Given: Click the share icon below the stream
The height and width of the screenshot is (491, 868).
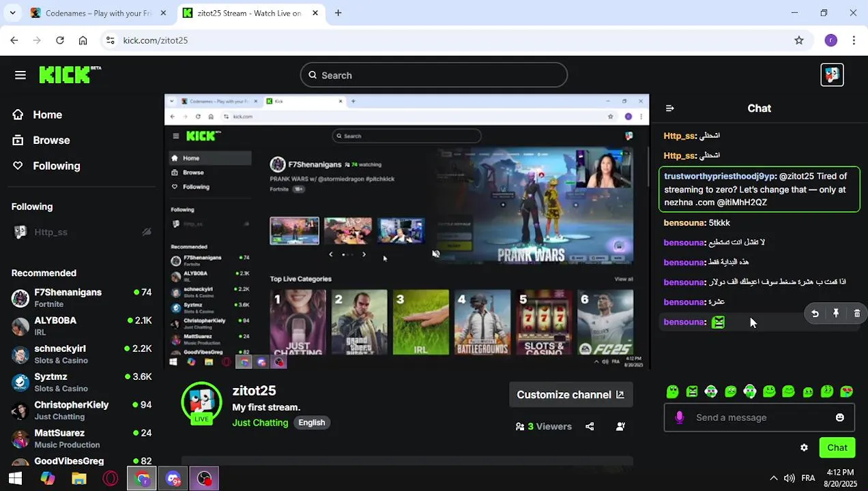Looking at the screenshot, I should coord(590,426).
